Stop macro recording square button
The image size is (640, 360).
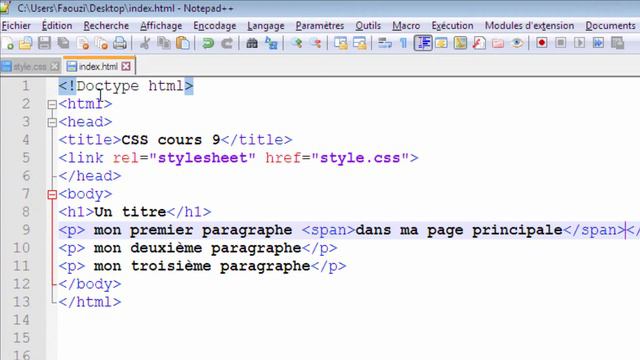tap(560, 43)
